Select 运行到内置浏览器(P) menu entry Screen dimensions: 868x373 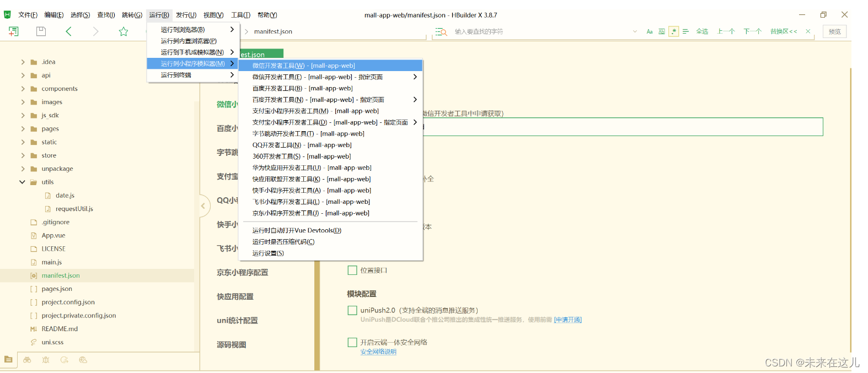pyautogui.click(x=194, y=41)
